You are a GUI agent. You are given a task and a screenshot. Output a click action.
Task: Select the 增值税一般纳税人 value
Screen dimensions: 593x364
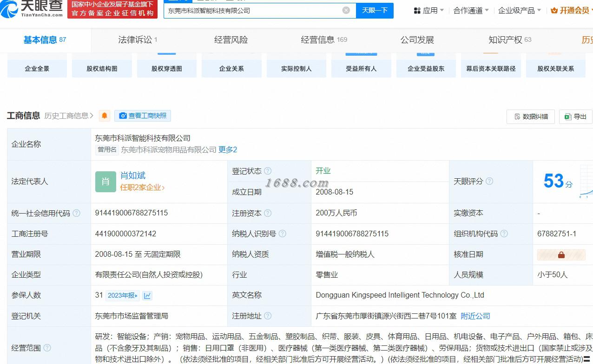click(x=345, y=254)
